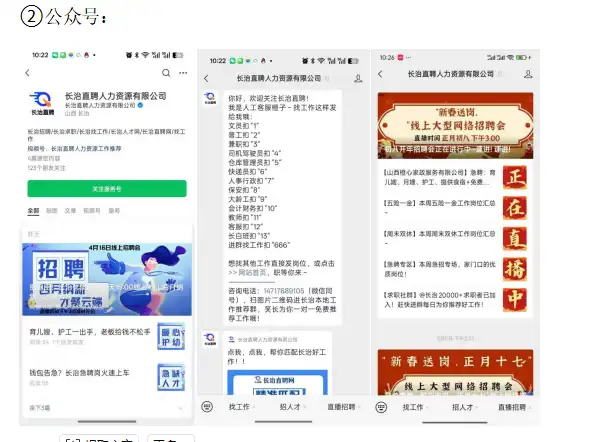Switch to keyboard input in the middle chat
The image size is (589, 442).
coord(207,407)
